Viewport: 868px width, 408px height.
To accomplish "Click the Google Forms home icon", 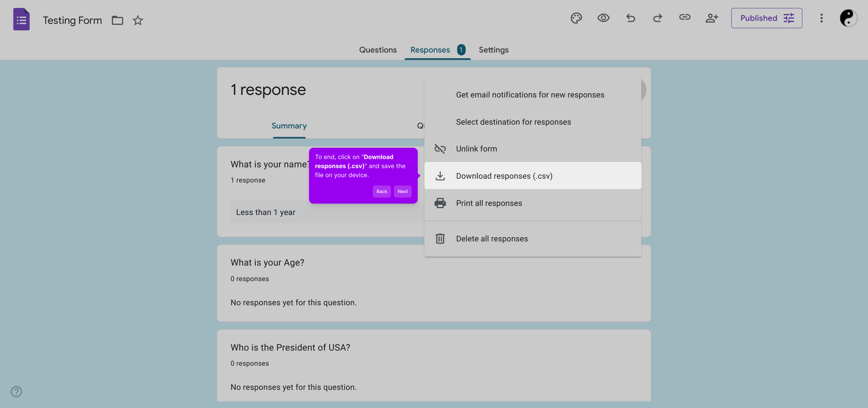I will [x=22, y=20].
